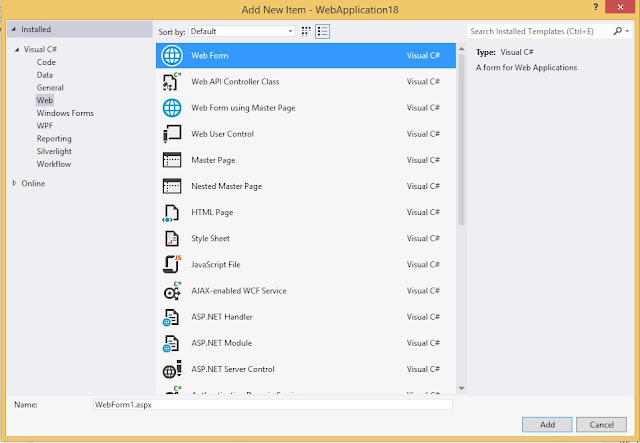Open the help question mark button

tap(596, 7)
